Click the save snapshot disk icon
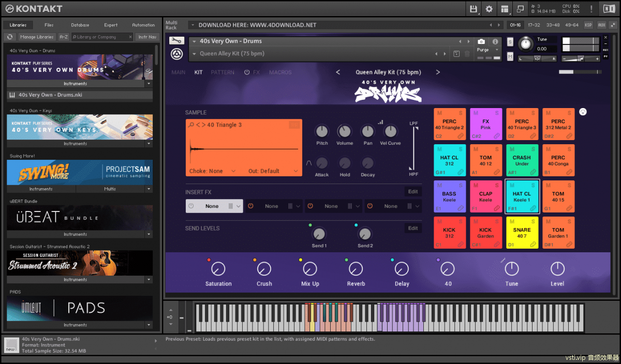 click(x=456, y=54)
